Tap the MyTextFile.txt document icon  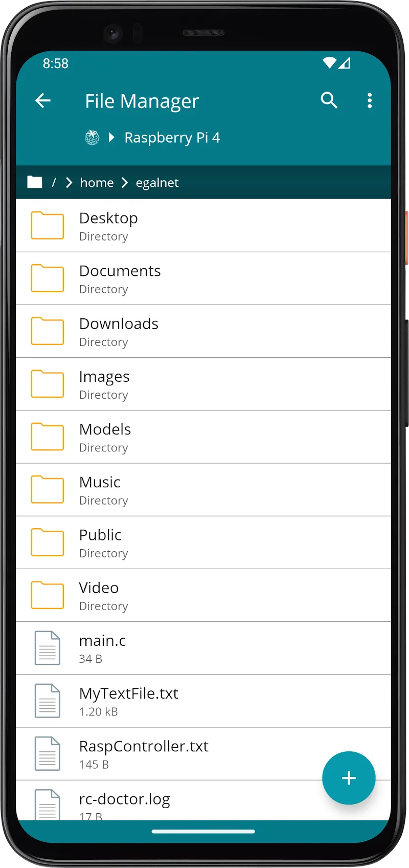48,701
